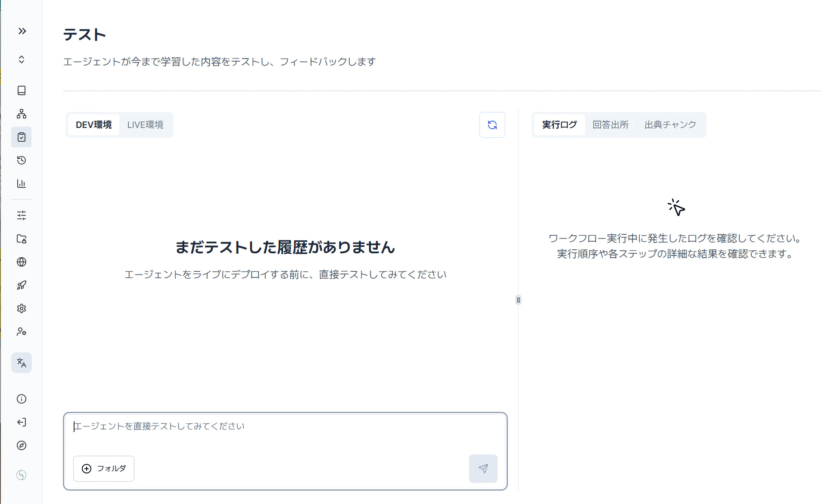Open the user settings icon in sidebar

[x=22, y=332]
